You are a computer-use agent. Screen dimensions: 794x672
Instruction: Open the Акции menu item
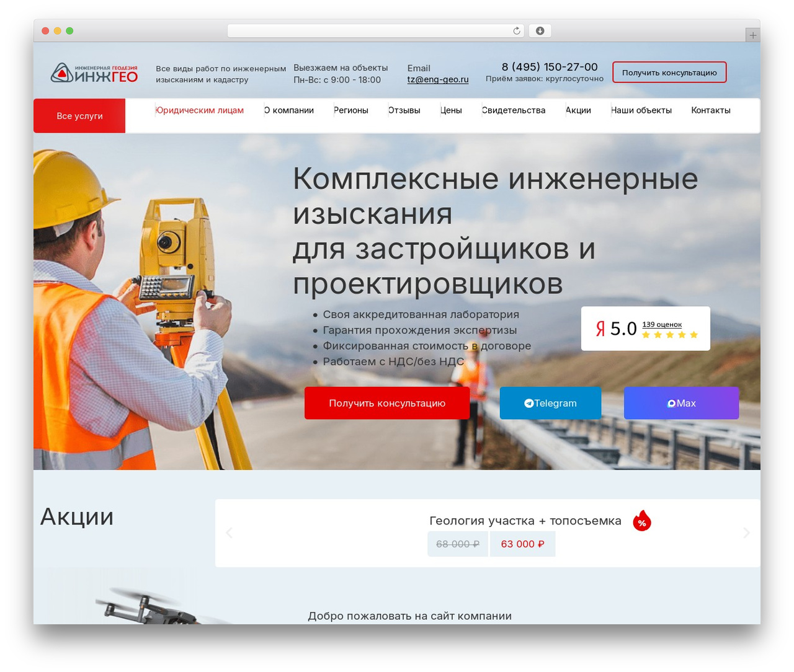coord(578,110)
